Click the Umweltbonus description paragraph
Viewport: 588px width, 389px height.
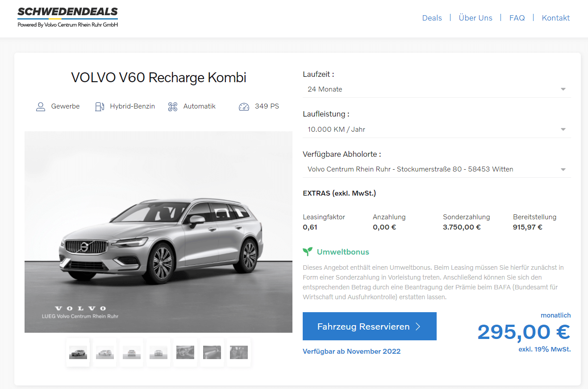tap(433, 282)
